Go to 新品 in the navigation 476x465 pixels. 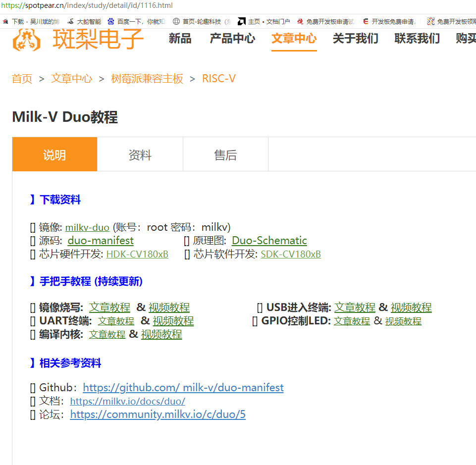click(180, 39)
